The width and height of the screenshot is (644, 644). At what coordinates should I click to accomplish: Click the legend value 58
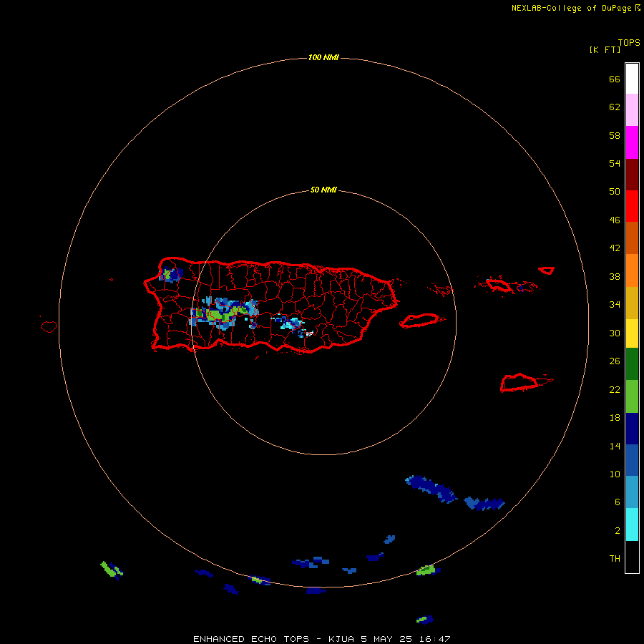[615, 135]
